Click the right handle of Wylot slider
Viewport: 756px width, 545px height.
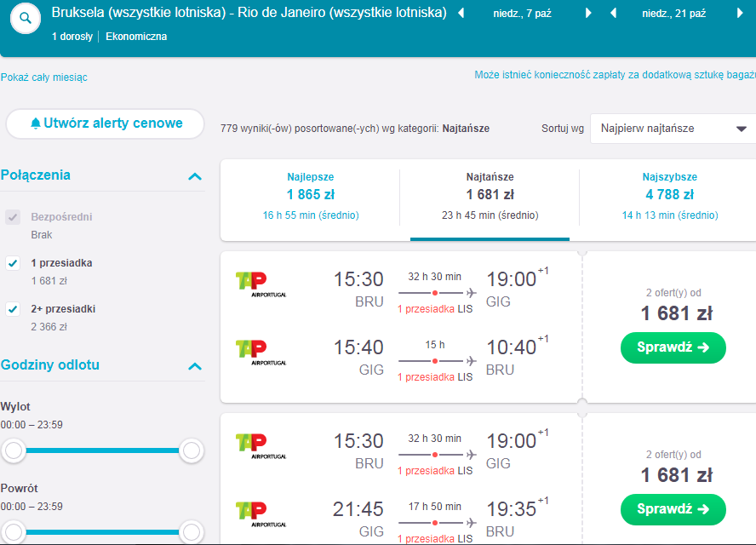click(192, 450)
